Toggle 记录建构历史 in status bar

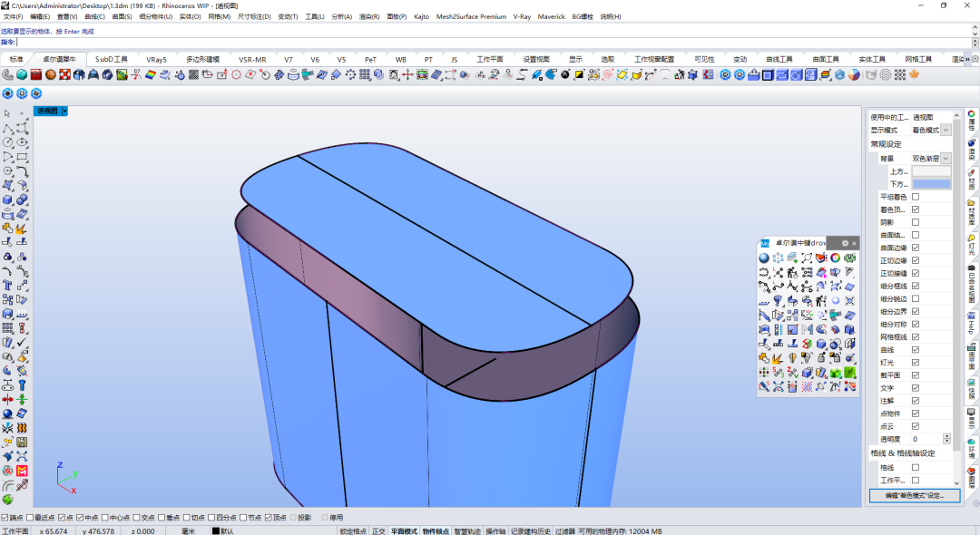pyautogui.click(x=531, y=531)
